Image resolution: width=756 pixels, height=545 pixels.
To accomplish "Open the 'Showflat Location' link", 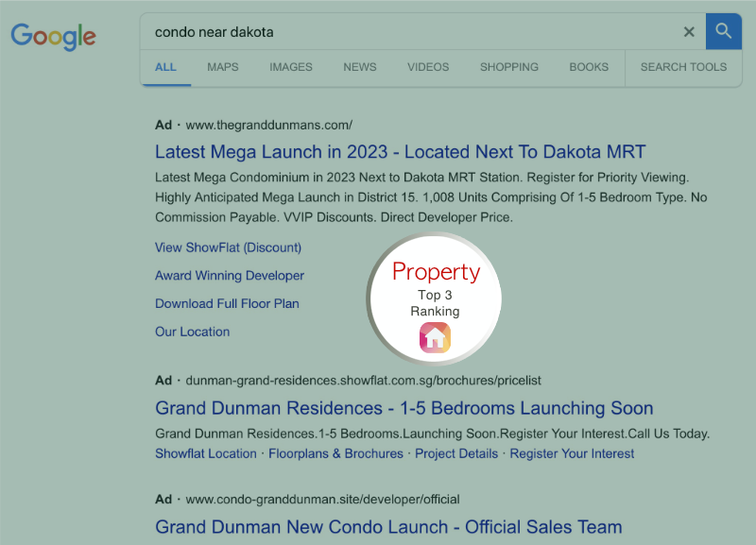I will [206, 454].
